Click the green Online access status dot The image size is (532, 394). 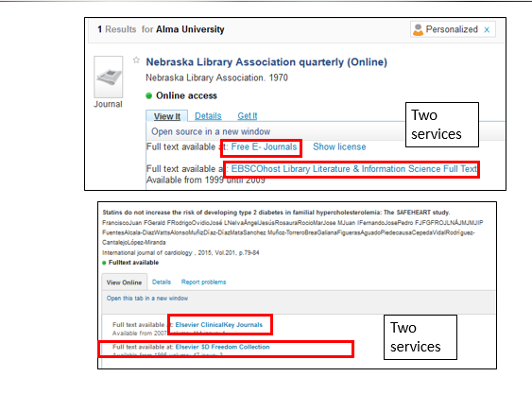click(x=148, y=95)
